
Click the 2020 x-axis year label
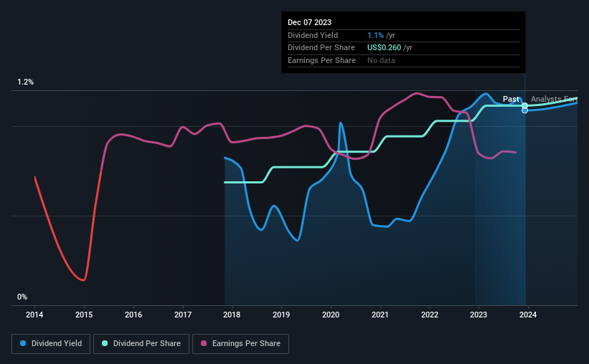pyautogui.click(x=331, y=315)
